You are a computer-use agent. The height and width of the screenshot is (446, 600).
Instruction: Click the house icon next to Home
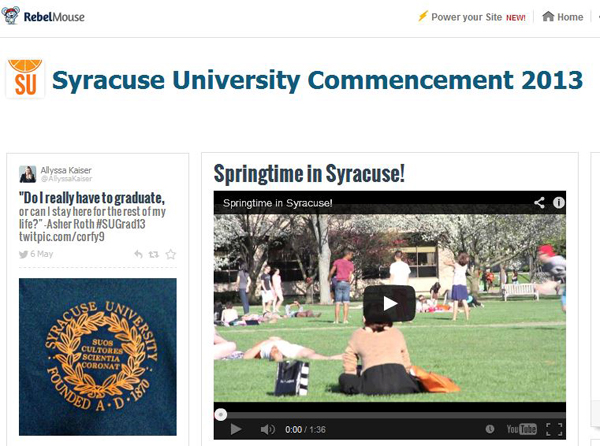(x=548, y=16)
